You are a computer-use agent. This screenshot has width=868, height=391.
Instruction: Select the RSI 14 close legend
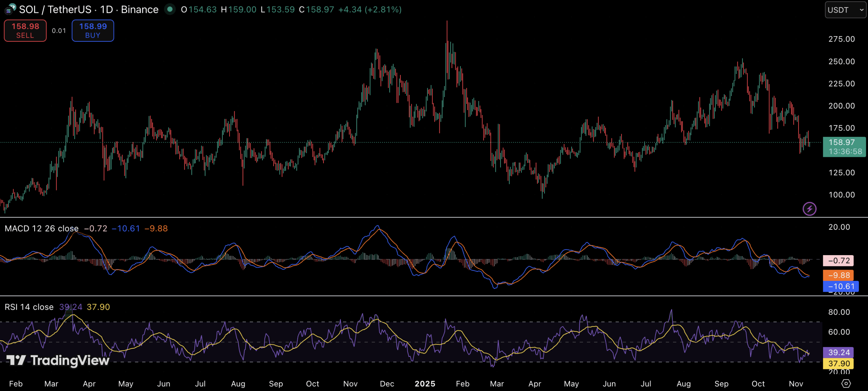pos(29,307)
